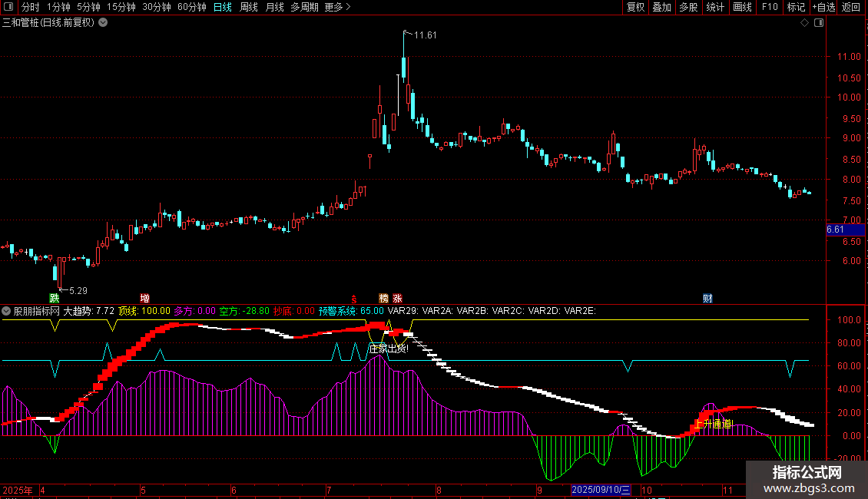Open the 画线 drawing tools
This screenshot has width=868, height=499.
[x=742, y=7]
